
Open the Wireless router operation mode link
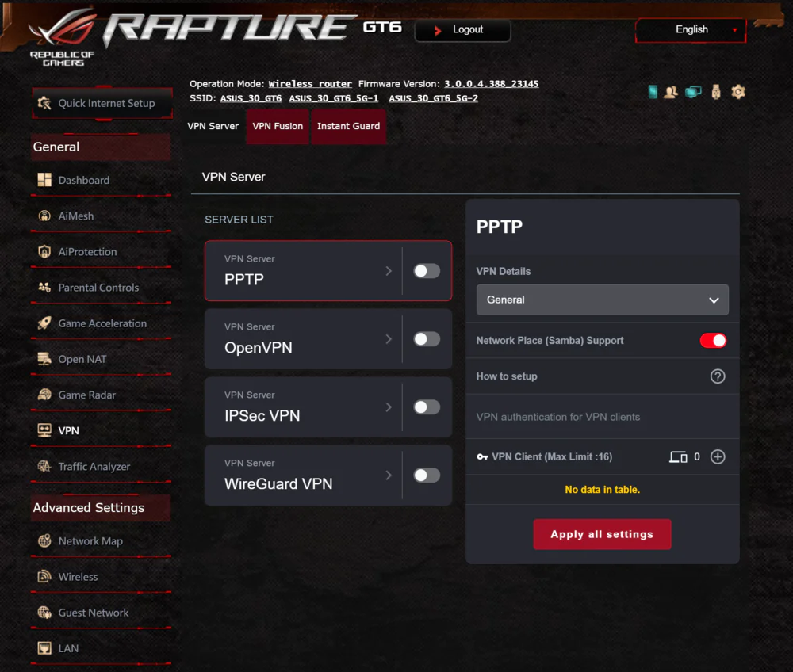(310, 84)
